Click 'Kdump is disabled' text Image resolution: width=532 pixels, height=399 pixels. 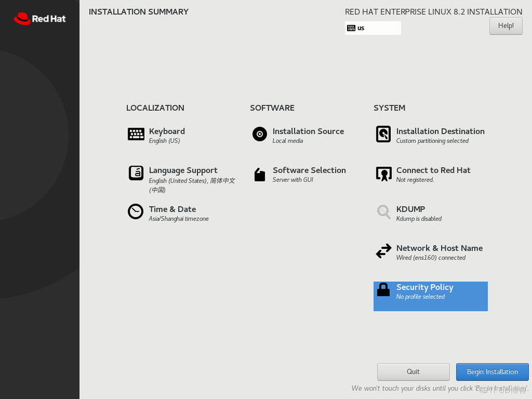coord(419,219)
